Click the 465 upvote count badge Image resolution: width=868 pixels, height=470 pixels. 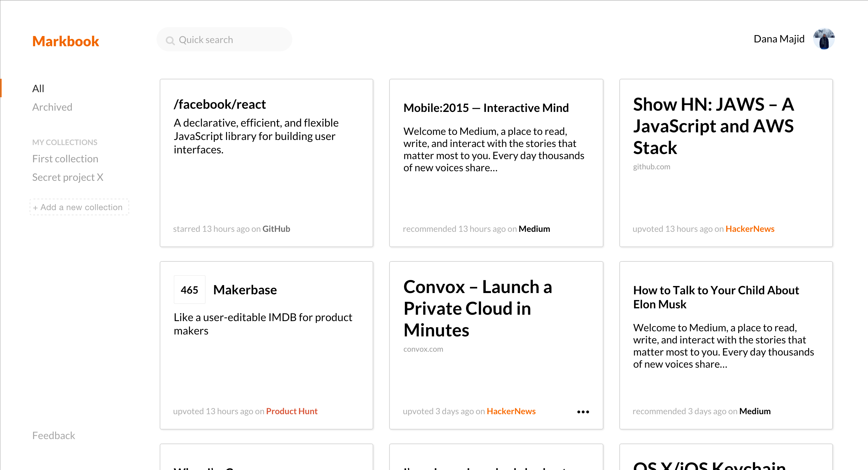[189, 290]
